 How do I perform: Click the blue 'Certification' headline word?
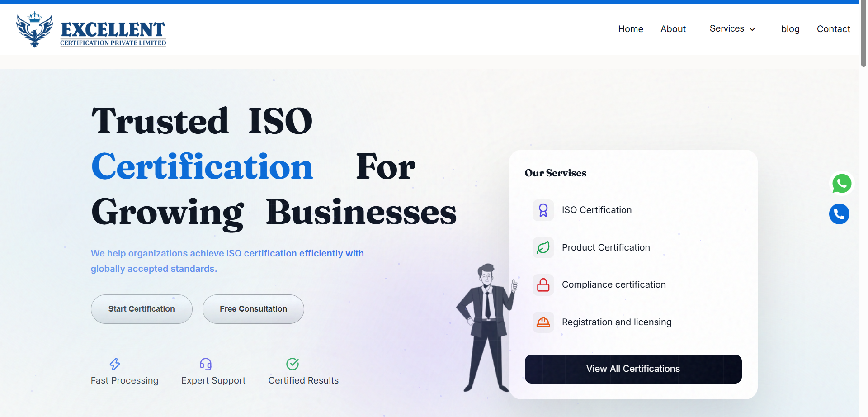tap(202, 166)
